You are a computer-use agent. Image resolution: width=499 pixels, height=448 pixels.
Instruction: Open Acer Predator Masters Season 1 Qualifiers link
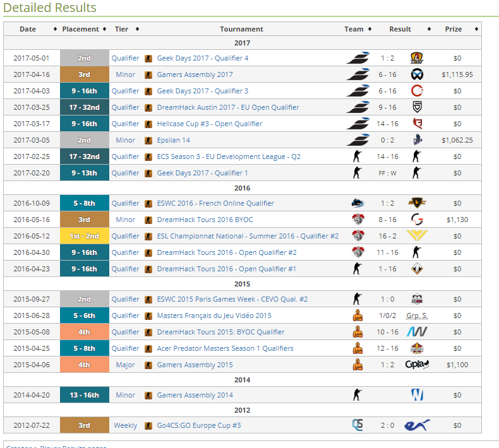pos(225,348)
